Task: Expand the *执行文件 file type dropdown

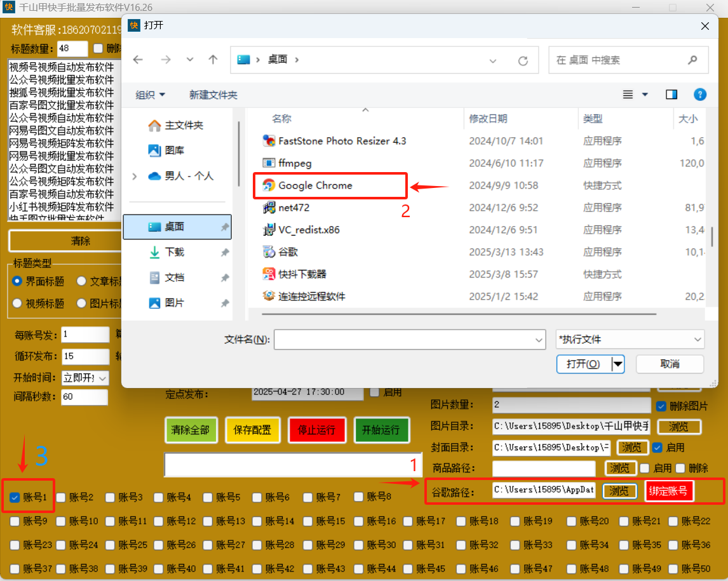Action: click(630, 340)
